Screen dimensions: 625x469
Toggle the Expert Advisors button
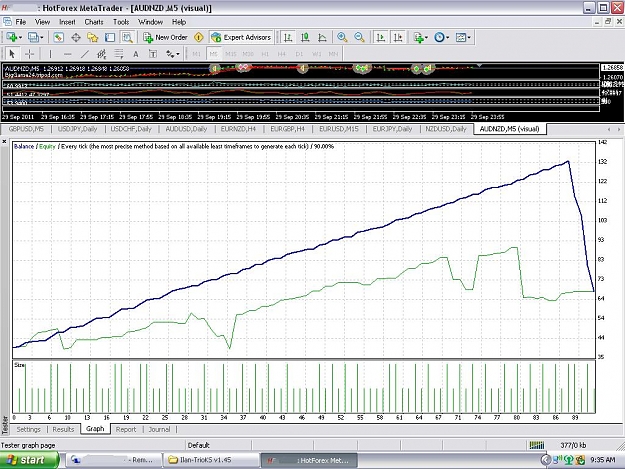241,37
